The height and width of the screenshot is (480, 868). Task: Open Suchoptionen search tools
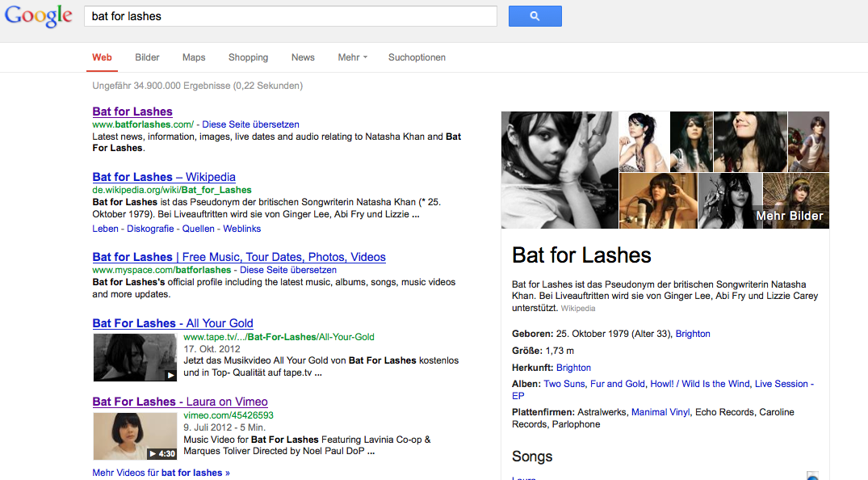(x=417, y=57)
